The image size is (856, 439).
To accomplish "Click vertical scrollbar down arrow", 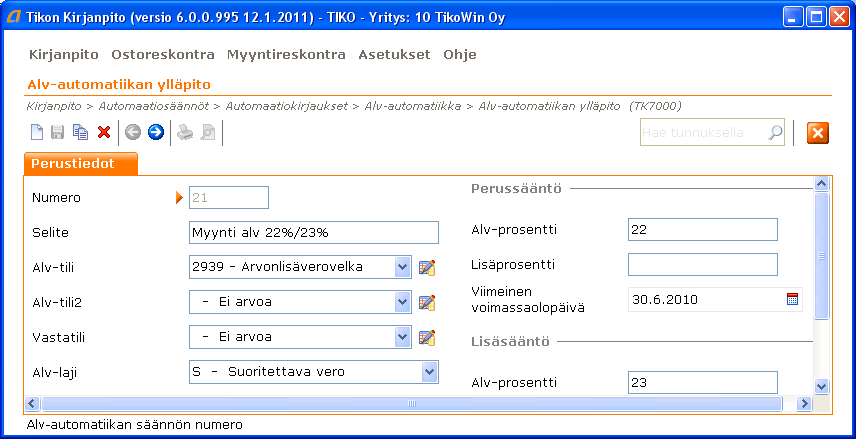I will [822, 387].
